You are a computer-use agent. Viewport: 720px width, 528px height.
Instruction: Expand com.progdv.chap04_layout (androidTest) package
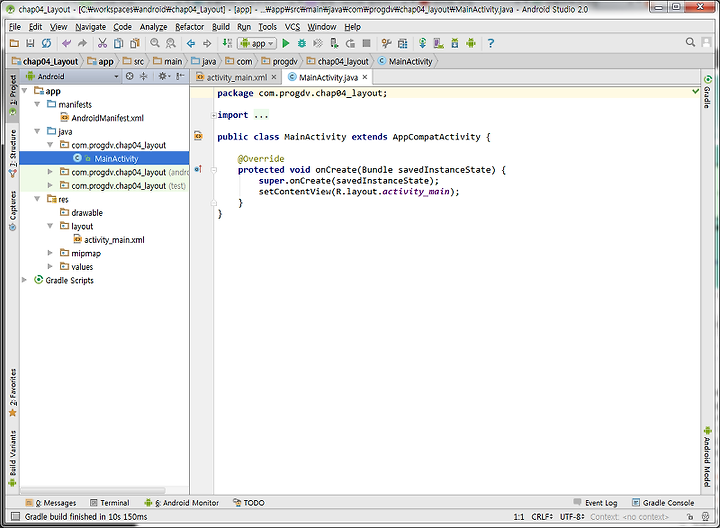[50, 172]
